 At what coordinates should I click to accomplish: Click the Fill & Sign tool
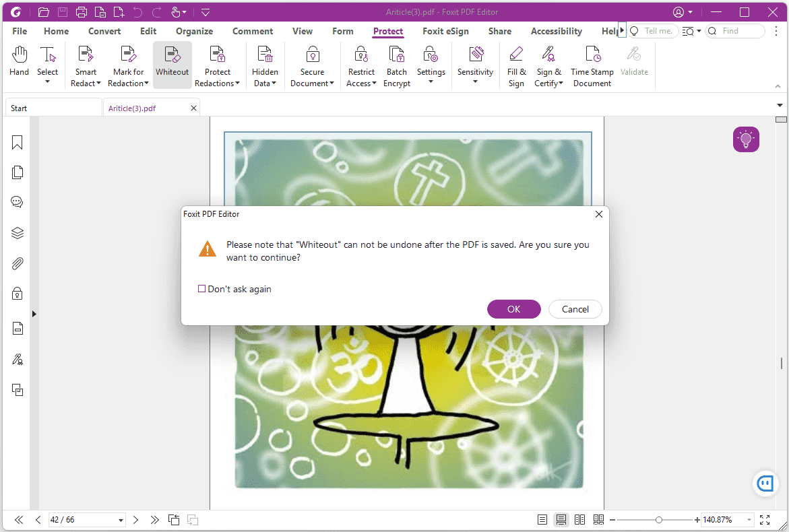point(516,64)
